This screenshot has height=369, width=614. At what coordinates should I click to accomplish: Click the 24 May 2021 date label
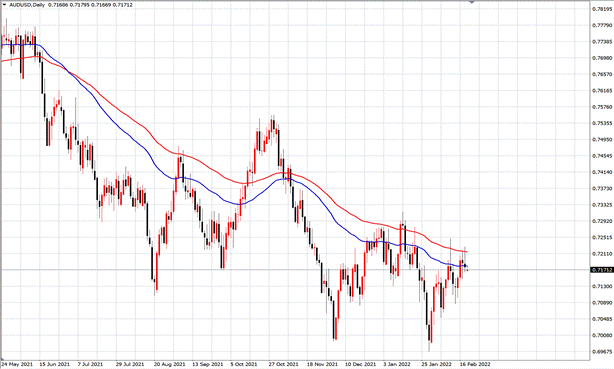point(17,364)
